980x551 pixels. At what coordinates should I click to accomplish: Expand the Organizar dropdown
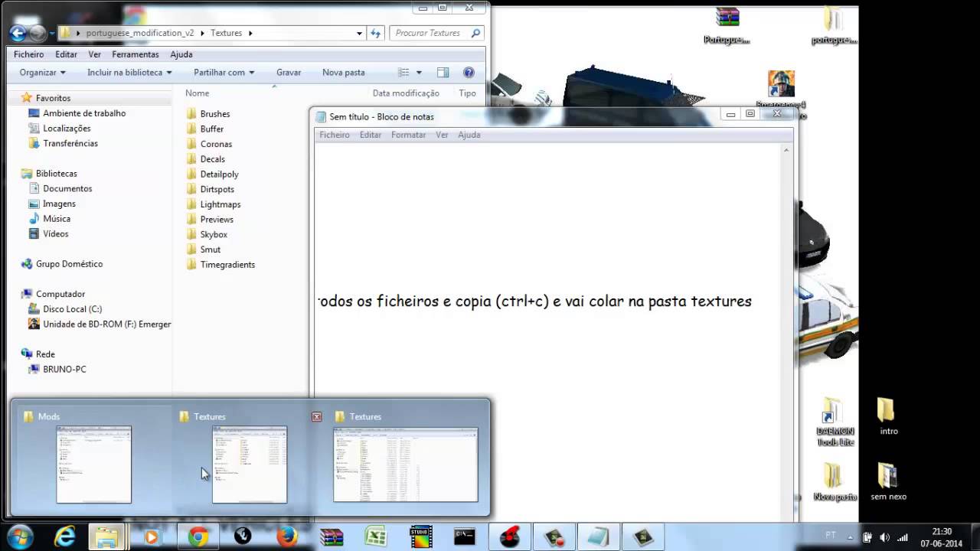click(x=43, y=73)
